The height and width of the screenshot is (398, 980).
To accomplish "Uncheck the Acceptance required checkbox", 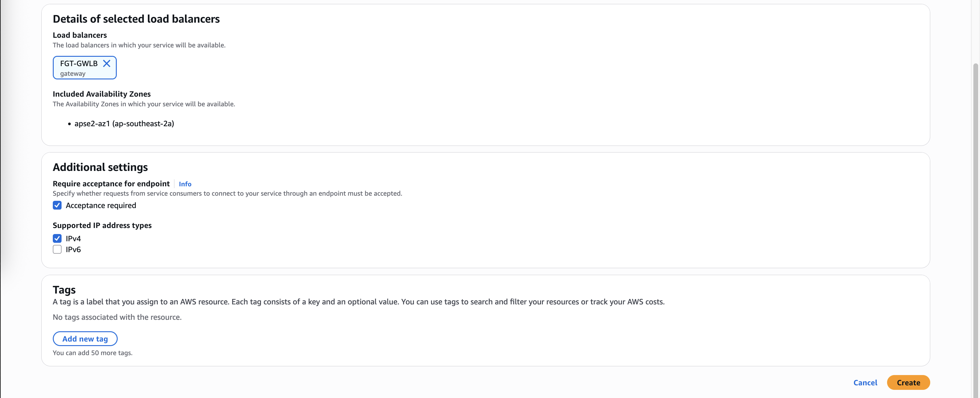I will pos(57,205).
